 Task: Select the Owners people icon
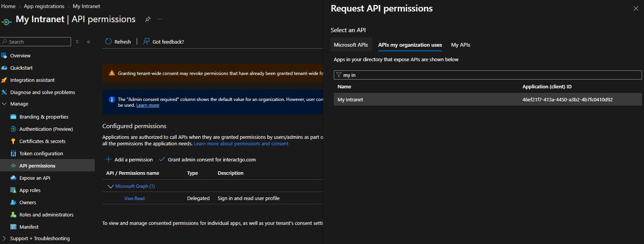[13, 202]
